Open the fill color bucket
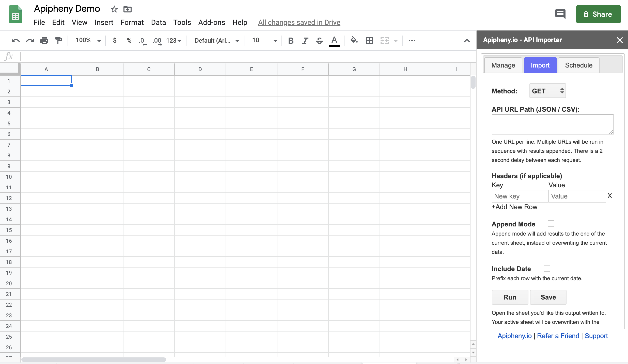This screenshot has height=364, width=628. 354,40
